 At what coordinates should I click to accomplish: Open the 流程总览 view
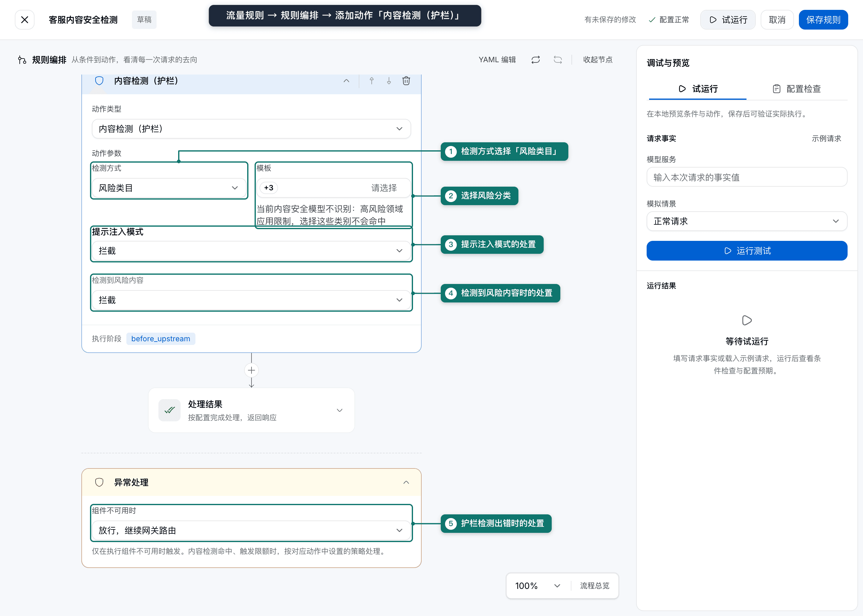[x=595, y=586]
